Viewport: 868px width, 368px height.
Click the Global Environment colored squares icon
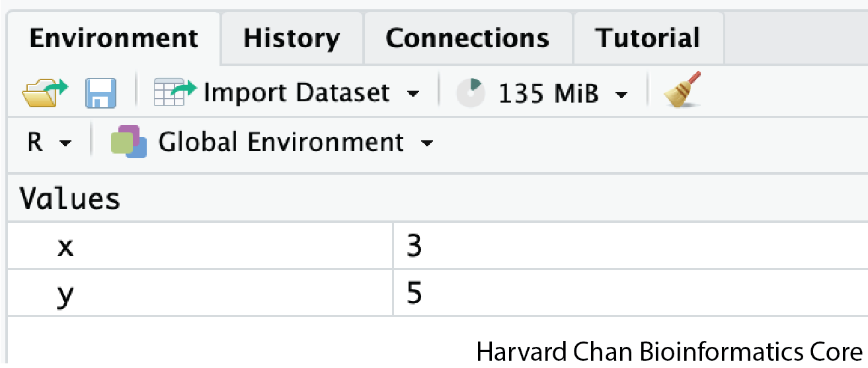[128, 142]
